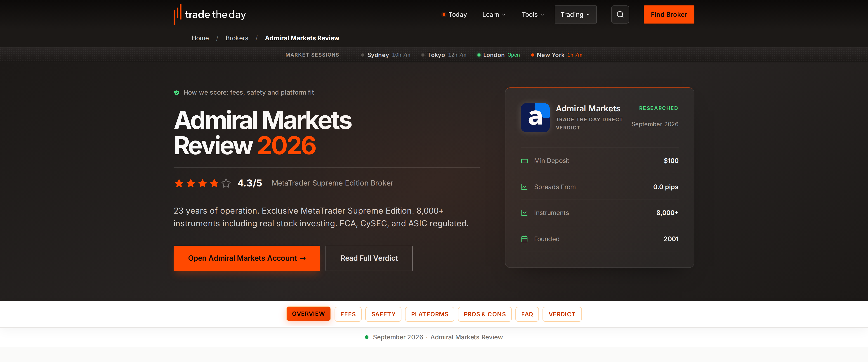The height and width of the screenshot is (362, 868).
Task: Click the search magnifier icon
Action: (x=620, y=14)
